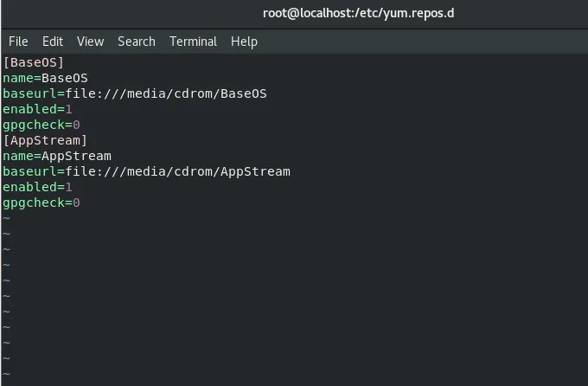Open the File menu
The height and width of the screenshot is (386, 588).
[18, 42]
